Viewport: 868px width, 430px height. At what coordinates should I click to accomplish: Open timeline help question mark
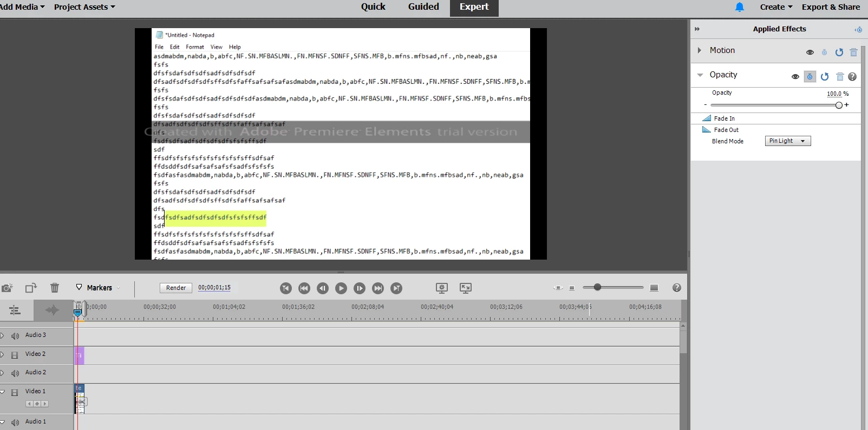pos(677,288)
